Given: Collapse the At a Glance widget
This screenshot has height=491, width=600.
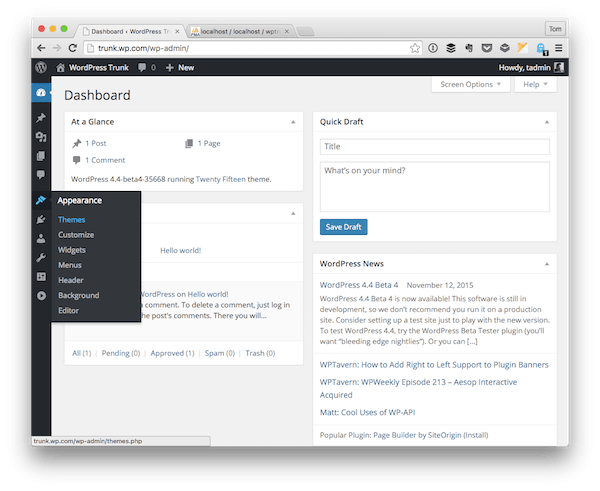Looking at the screenshot, I should pos(293,122).
